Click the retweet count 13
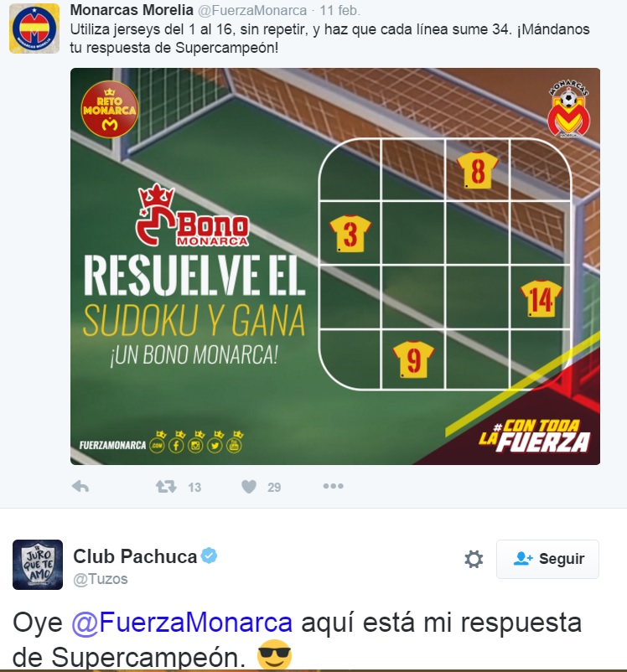 point(194,488)
